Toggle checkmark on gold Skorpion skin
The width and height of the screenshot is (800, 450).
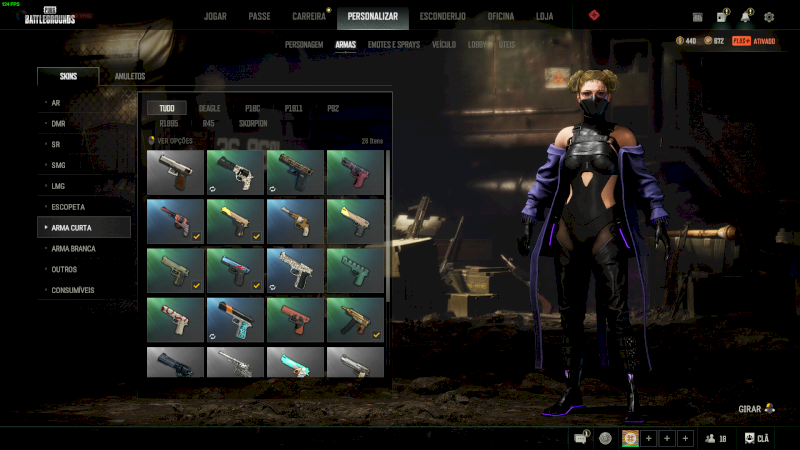point(377,335)
